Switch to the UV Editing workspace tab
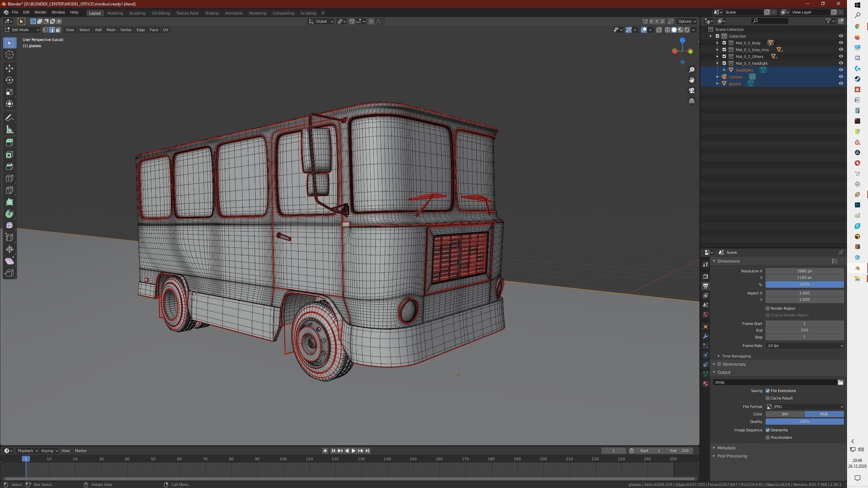 click(x=160, y=13)
